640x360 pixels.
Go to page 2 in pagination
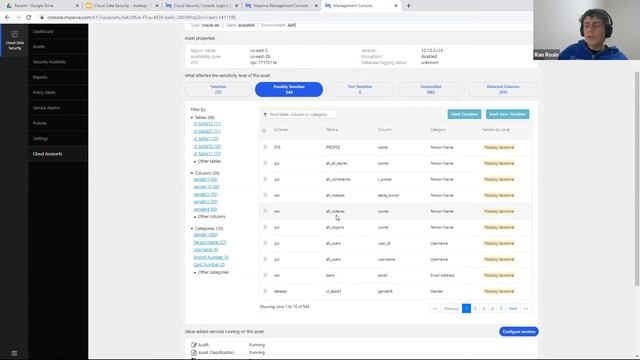click(475, 309)
